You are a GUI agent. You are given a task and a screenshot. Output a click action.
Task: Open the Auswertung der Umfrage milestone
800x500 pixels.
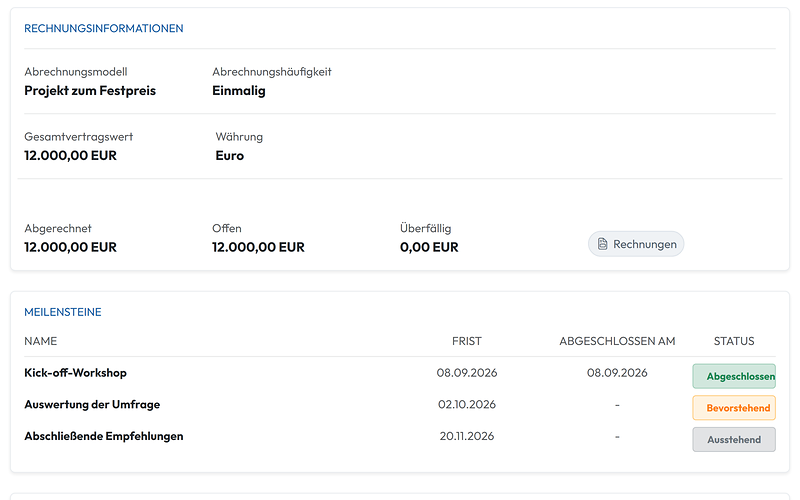pos(92,405)
